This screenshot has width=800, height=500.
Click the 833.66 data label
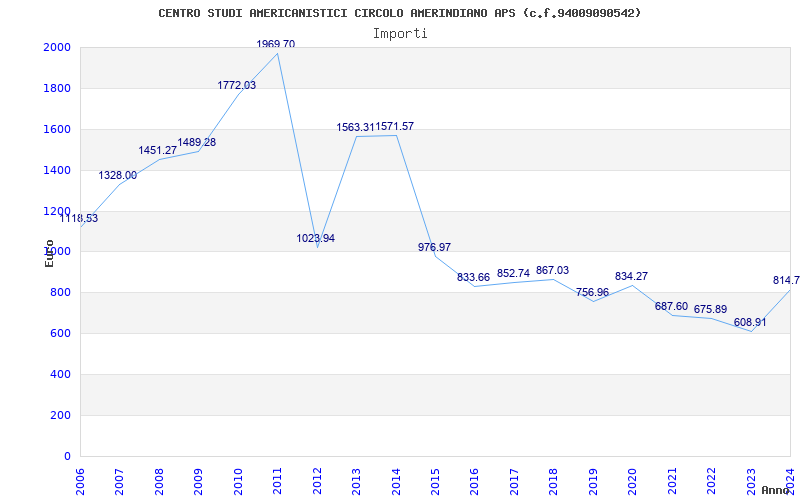pyautogui.click(x=473, y=278)
